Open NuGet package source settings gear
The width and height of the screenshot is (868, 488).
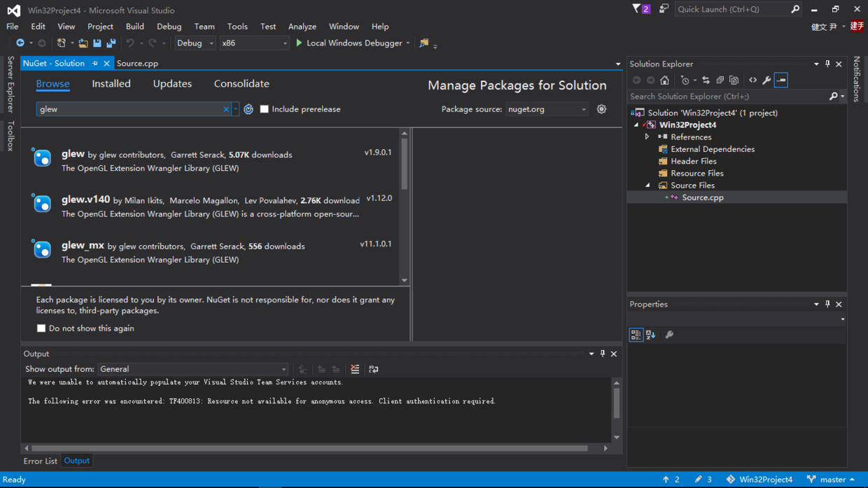(601, 109)
